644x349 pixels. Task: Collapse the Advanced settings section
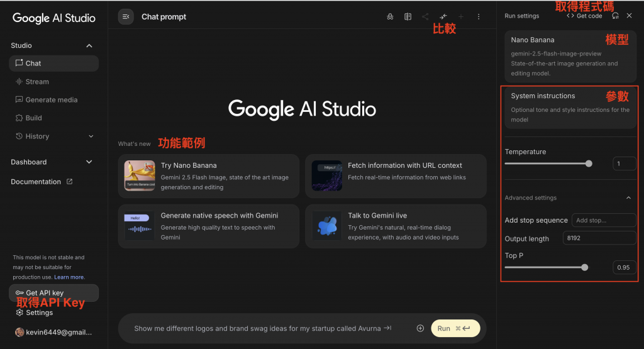(x=628, y=198)
